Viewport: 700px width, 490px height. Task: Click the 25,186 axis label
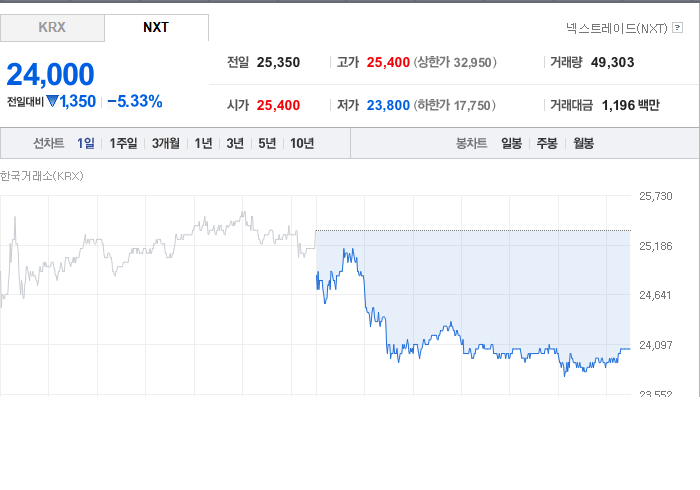click(655, 246)
